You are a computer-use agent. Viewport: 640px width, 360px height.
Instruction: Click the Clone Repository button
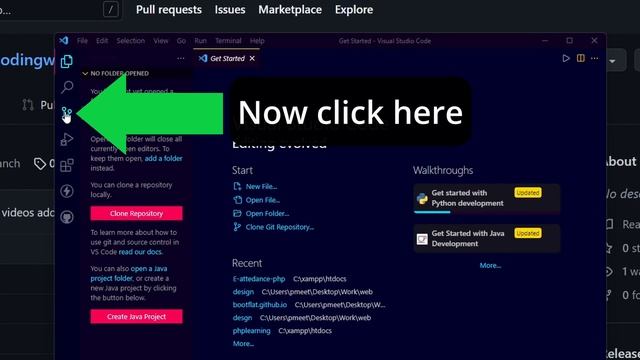tap(136, 213)
